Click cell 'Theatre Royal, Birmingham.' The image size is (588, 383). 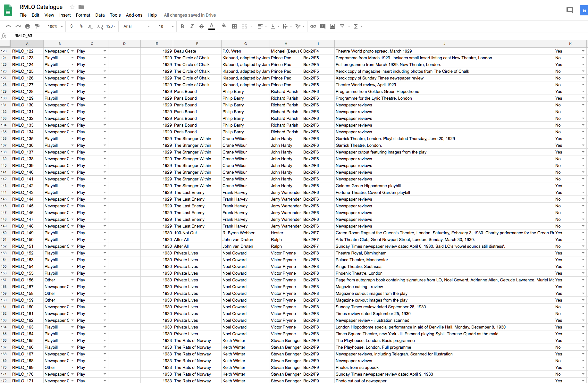[x=444, y=253]
